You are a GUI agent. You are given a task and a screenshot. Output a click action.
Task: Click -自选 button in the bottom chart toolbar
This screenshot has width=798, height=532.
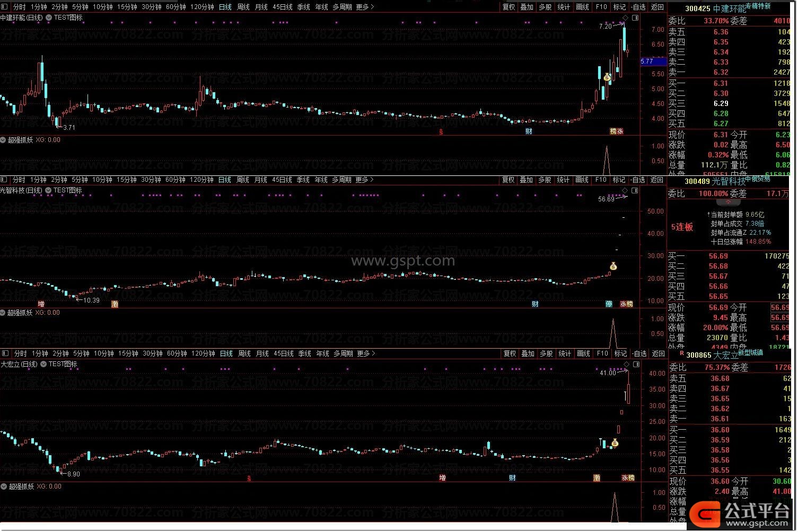639,353
